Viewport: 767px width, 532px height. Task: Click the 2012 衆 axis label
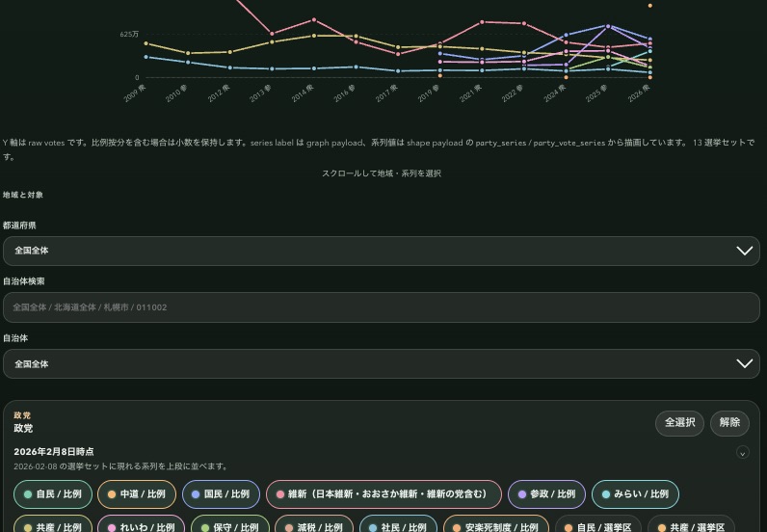[x=219, y=93]
